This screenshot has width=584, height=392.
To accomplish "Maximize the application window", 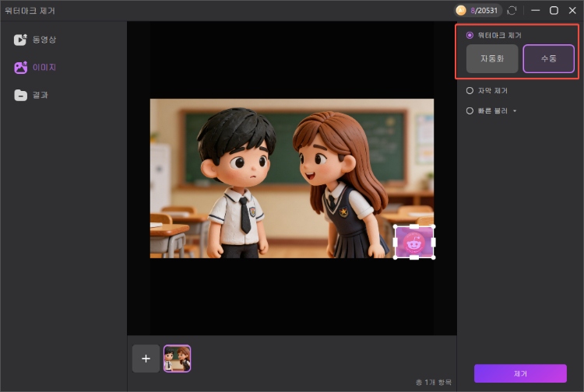I will [554, 11].
